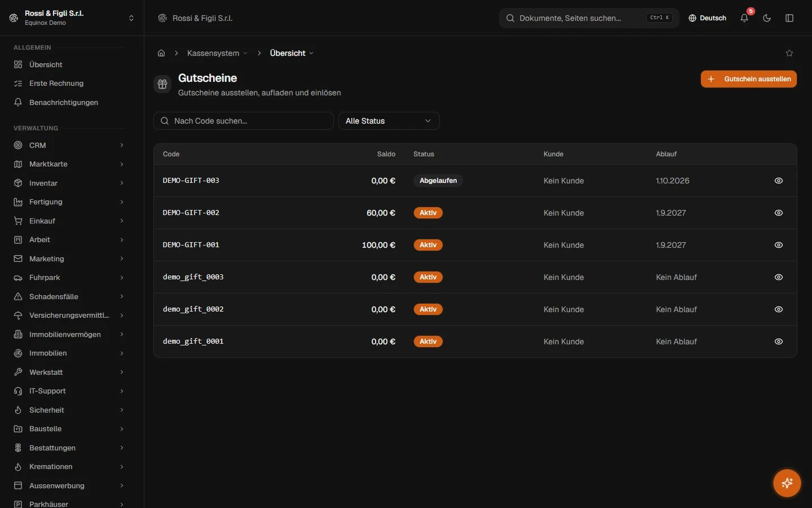The image size is (812, 508).
Task: Open the notifications bell icon
Action: point(744,18)
